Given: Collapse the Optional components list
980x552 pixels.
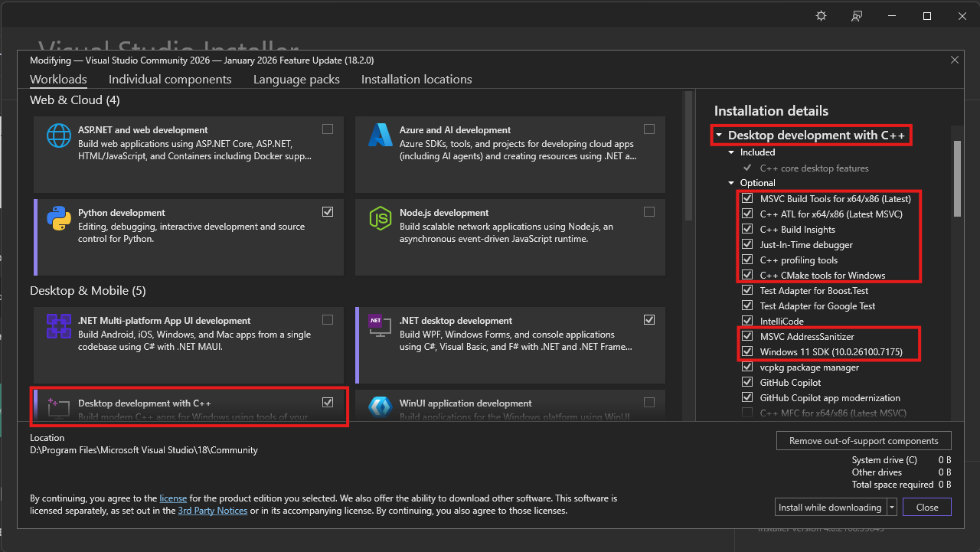Looking at the screenshot, I should (731, 183).
